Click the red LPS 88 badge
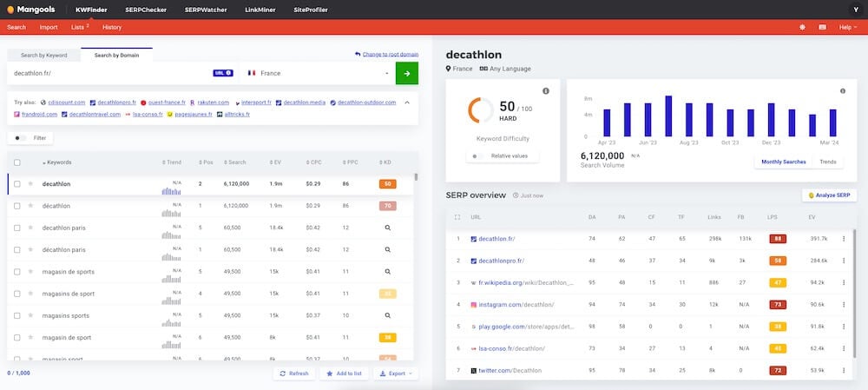The height and width of the screenshot is (390, 868). click(778, 239)
